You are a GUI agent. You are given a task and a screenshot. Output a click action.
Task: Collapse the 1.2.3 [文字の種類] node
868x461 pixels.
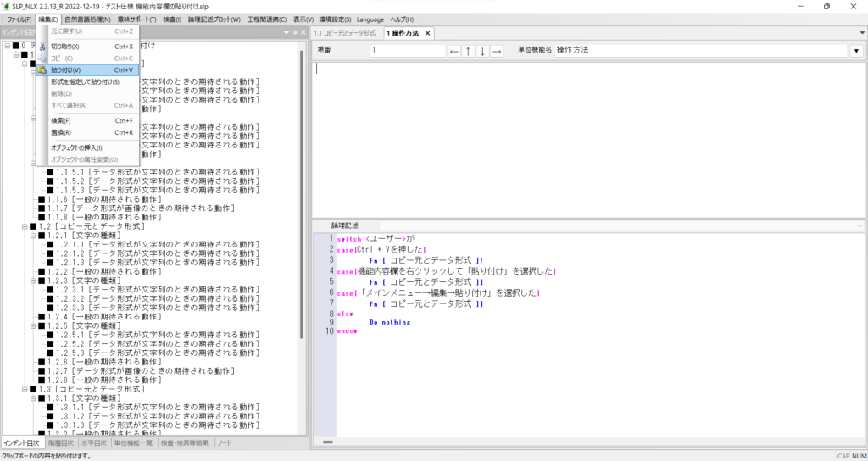(33, 280)
